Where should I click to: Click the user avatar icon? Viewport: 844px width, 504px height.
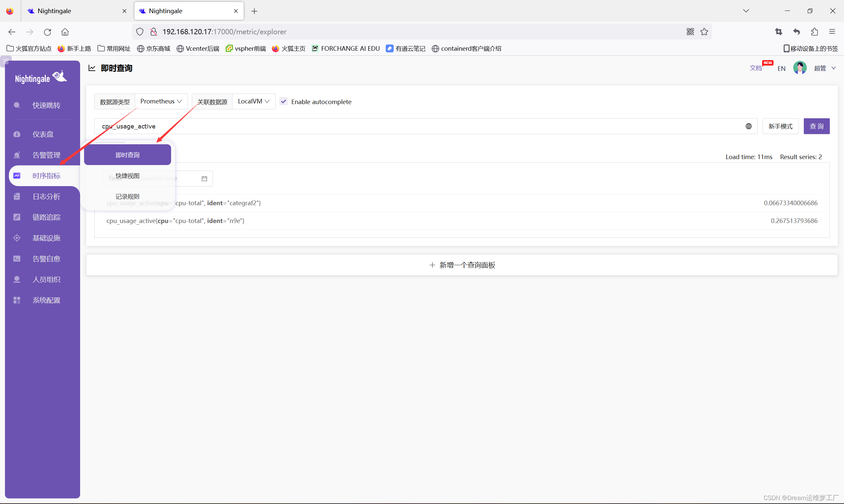coord(799,68)
